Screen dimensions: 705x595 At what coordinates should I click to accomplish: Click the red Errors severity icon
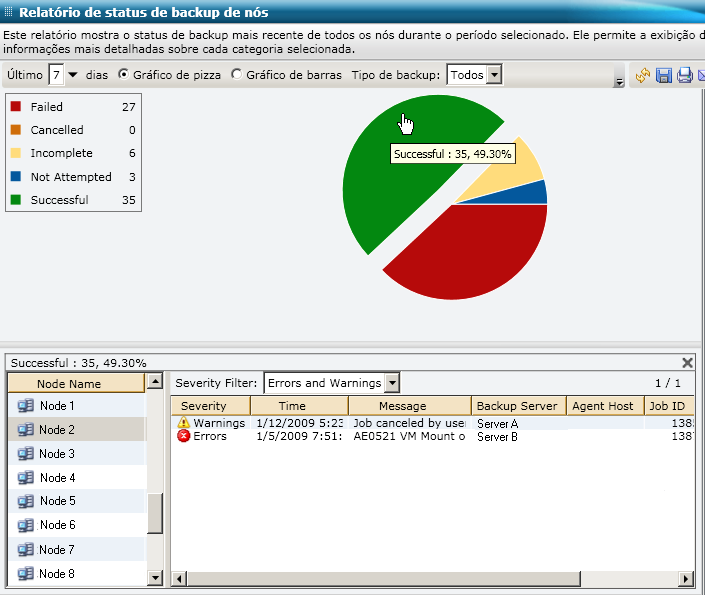183,436
